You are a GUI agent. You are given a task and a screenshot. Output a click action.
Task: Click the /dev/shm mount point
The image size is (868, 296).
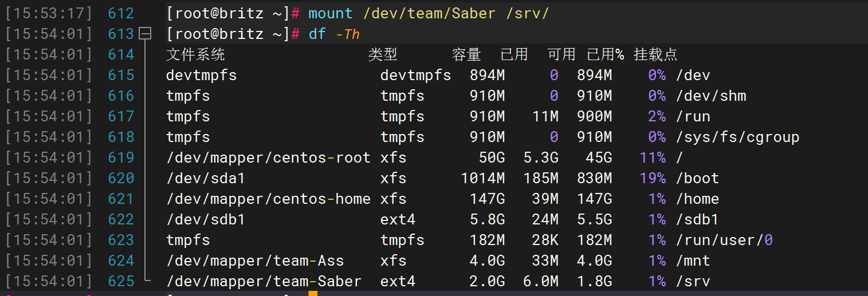coord(711,96)
